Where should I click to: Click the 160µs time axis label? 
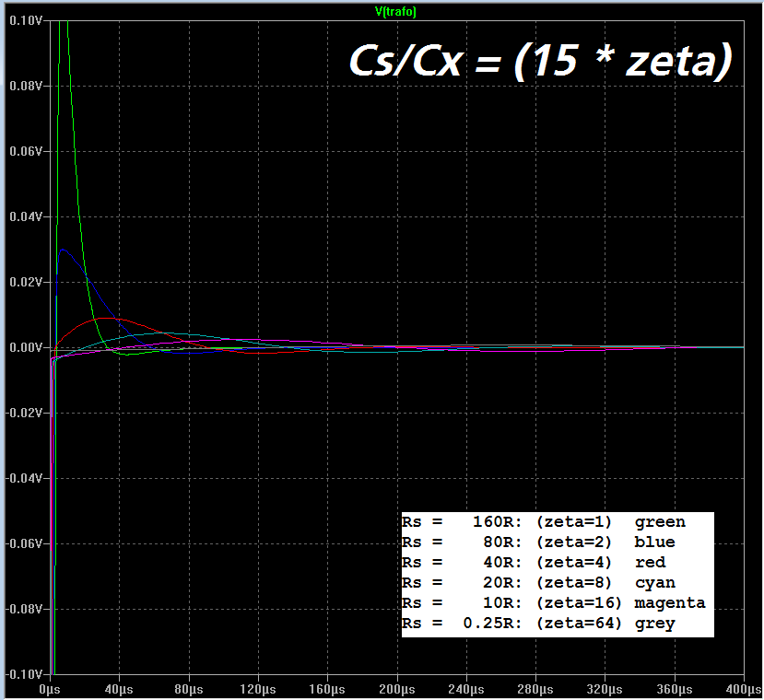tap(327, 690)
